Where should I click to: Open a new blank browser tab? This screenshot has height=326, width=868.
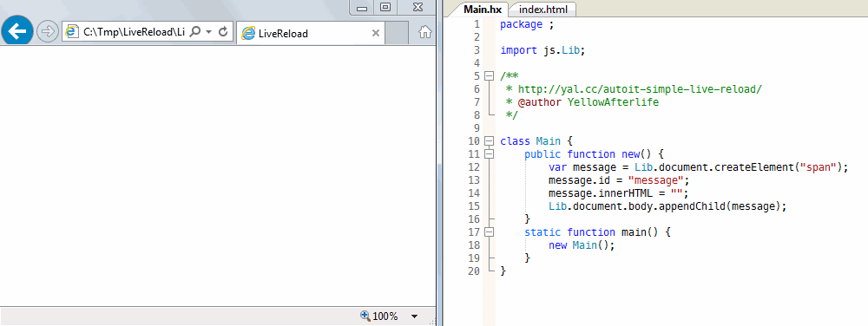click(x=397, y=33)
